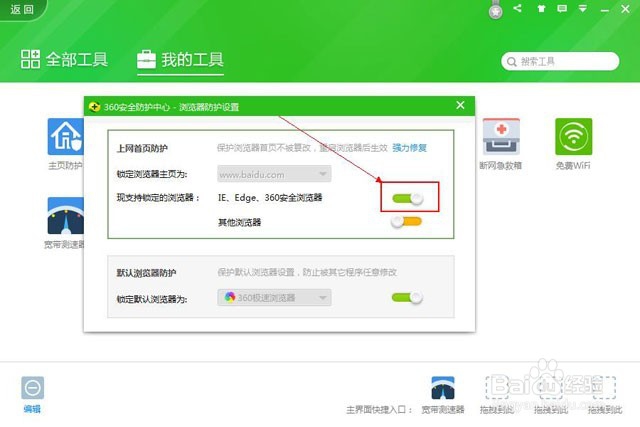Toggle IE, Edge, 360安全浏览器 homepage lock
Image resolution: width=640 pixels, height=427 pixels.
(407, 198)
